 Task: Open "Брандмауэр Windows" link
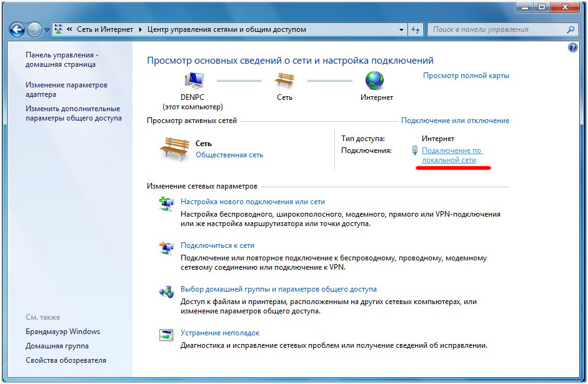(62, 332)
